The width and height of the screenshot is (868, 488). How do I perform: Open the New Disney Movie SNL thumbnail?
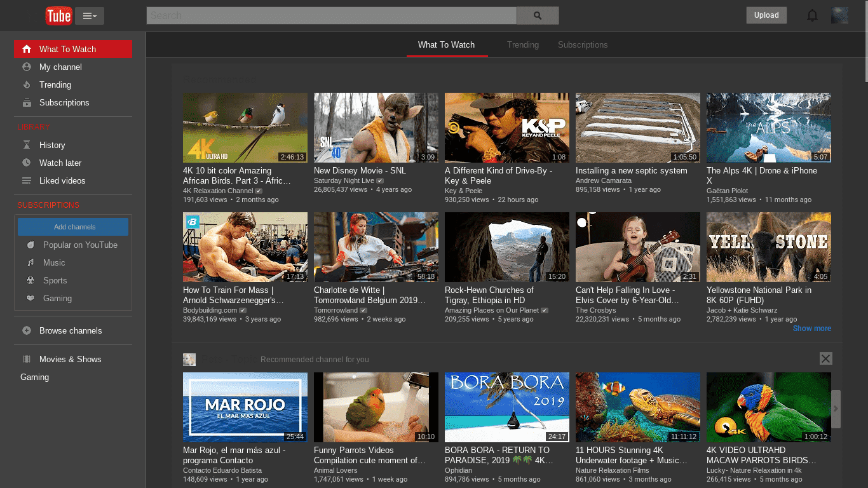point(376,128)
